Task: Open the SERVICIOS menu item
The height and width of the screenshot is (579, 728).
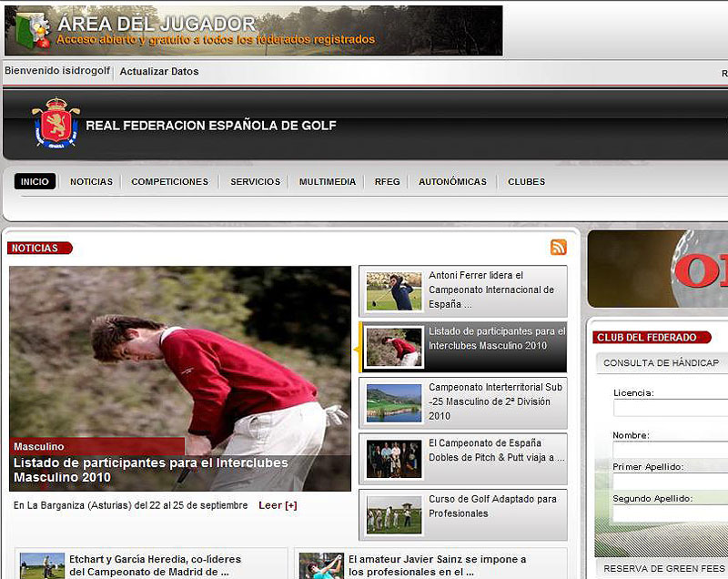Action: tap(256, 181)
